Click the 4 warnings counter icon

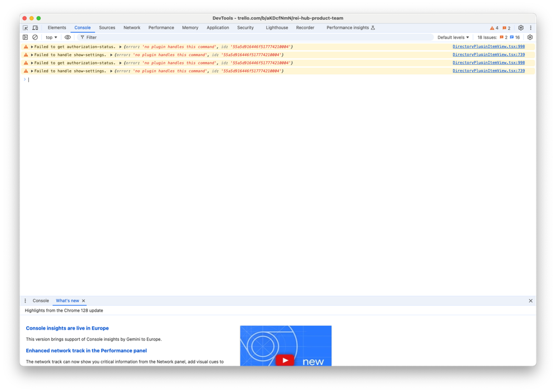[x=494, y=28]
